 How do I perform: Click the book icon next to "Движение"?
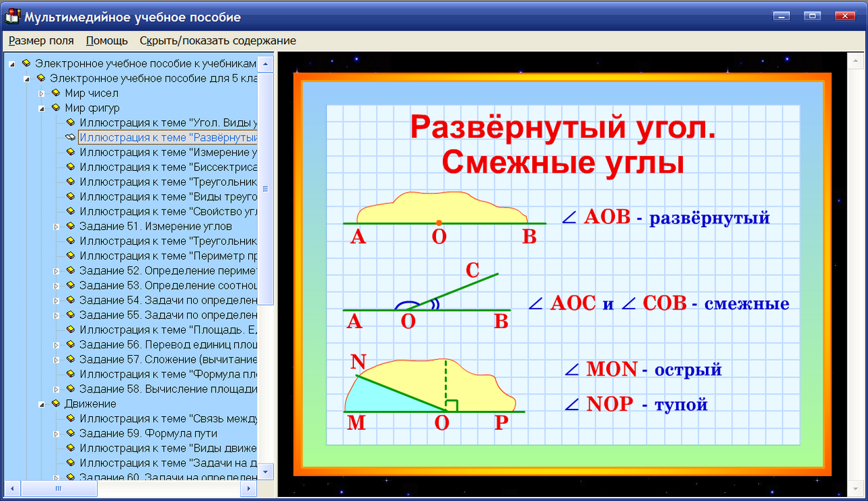click(x=55, y=403)
